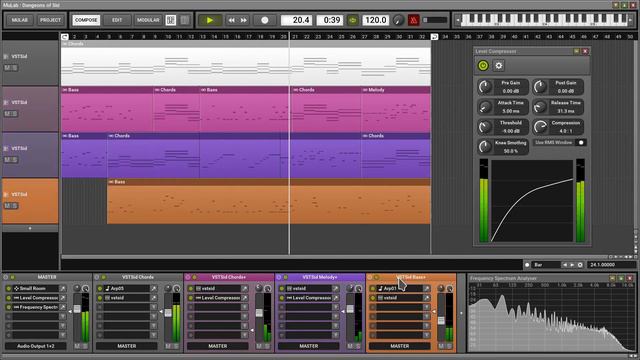Open Level Compressor settings gear
This screenshot has width=640, height=360.
pos(499,65)
